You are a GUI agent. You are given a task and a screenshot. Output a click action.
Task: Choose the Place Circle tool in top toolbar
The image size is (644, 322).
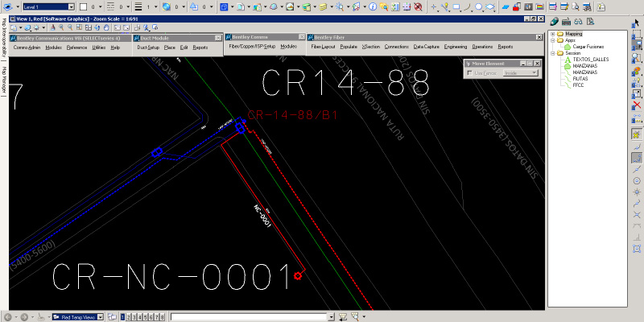pyautogui.click(x=478, y=6)
